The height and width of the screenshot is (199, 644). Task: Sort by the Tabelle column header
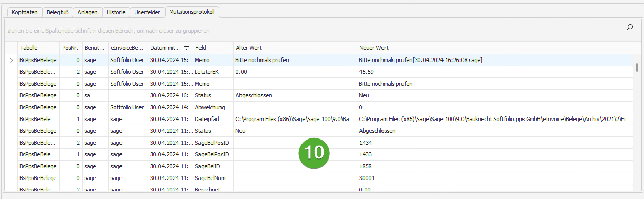pos(38,48)
